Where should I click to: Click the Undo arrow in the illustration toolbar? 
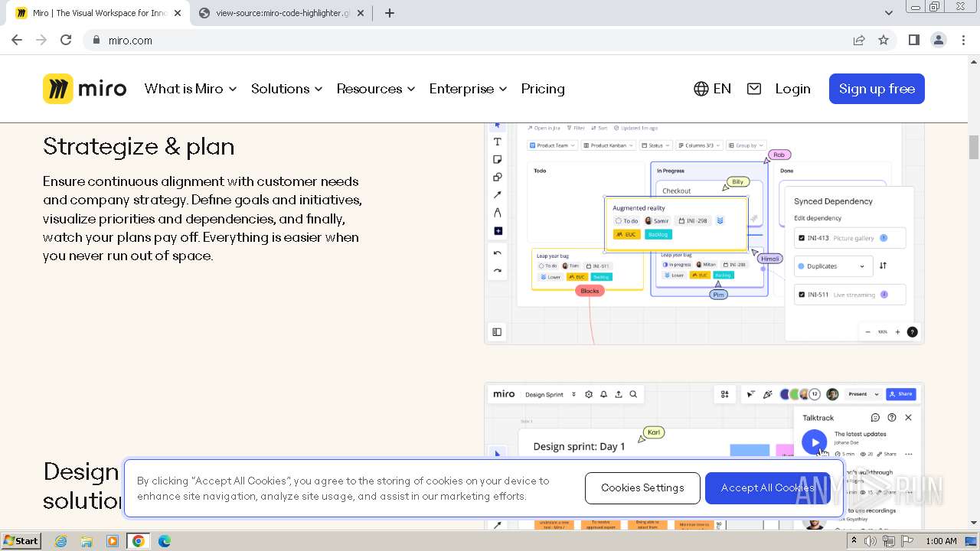497,253
